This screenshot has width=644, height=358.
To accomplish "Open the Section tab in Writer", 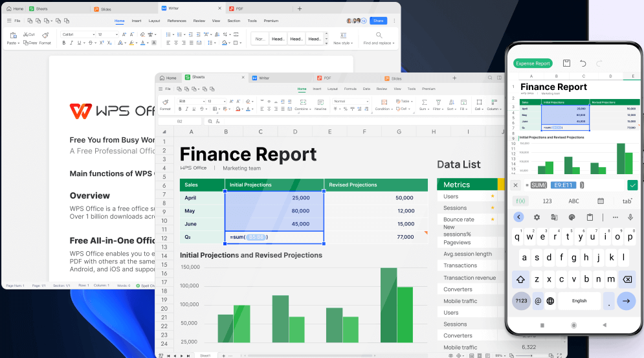I will 234,21.
